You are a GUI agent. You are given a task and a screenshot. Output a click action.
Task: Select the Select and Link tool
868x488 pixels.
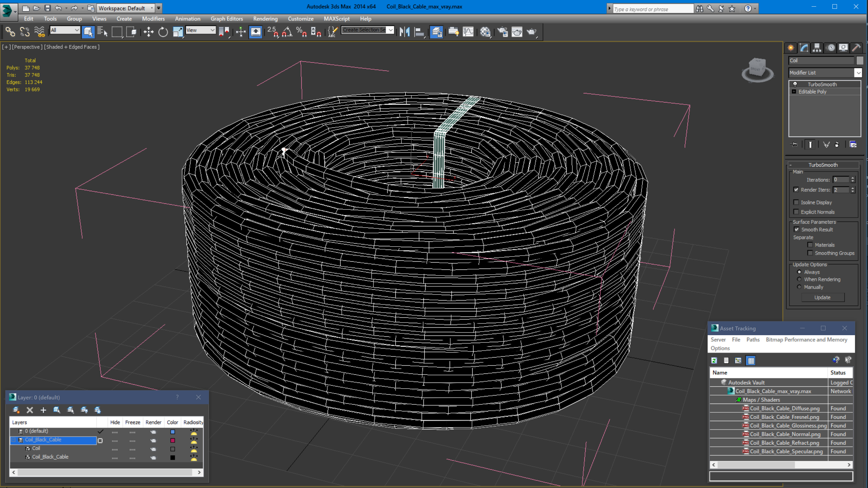pos(10,32)
